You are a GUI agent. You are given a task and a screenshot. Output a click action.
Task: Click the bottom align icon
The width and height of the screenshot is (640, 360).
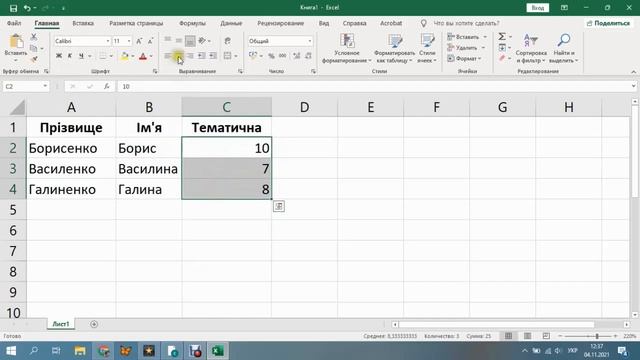point(190,40)
